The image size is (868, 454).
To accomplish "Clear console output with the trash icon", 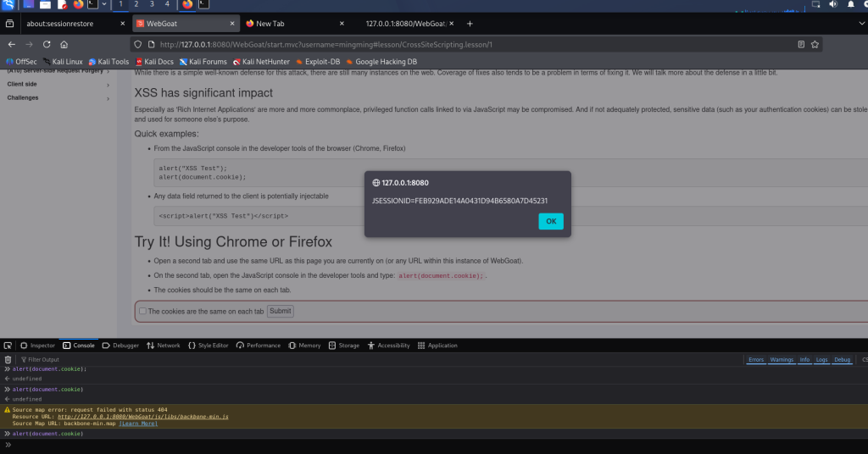I will (8, 359).
